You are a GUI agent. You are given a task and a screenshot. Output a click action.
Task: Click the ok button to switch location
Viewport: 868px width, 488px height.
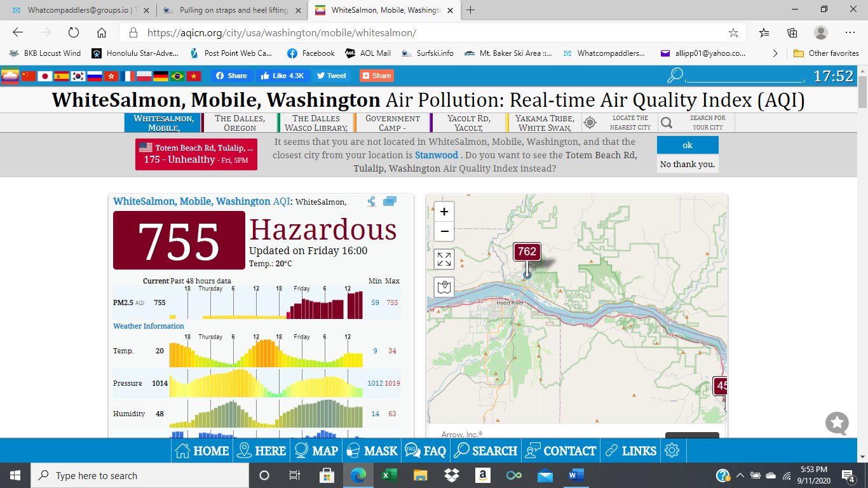coord(688,145)
